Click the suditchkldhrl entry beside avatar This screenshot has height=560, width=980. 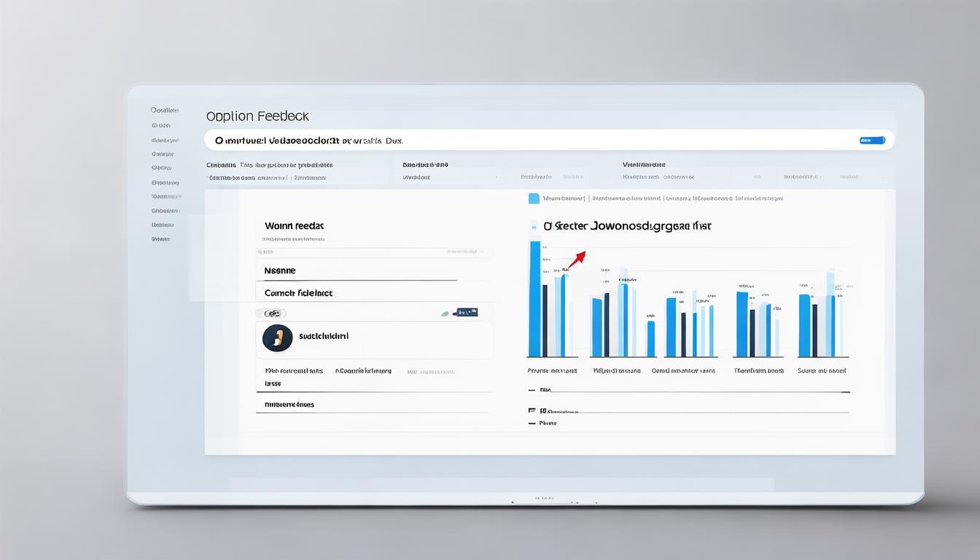(x=324, y=336)
